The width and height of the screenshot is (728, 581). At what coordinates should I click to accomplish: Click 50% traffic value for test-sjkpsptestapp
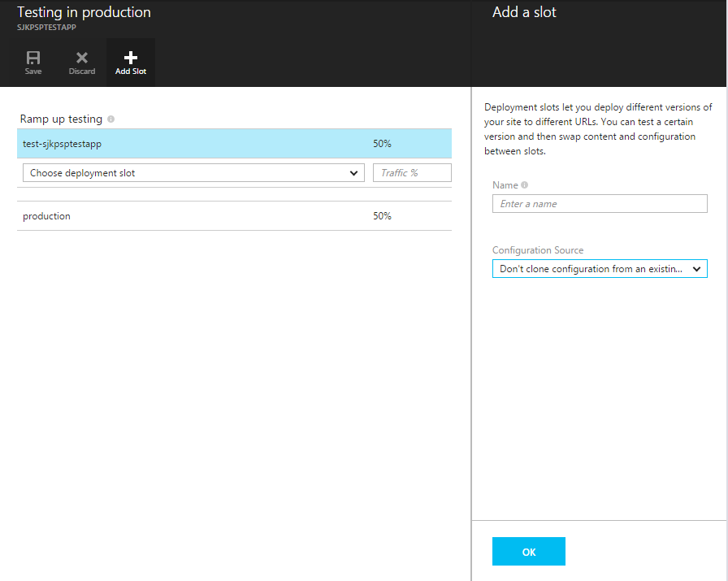(x=382, y=144)
